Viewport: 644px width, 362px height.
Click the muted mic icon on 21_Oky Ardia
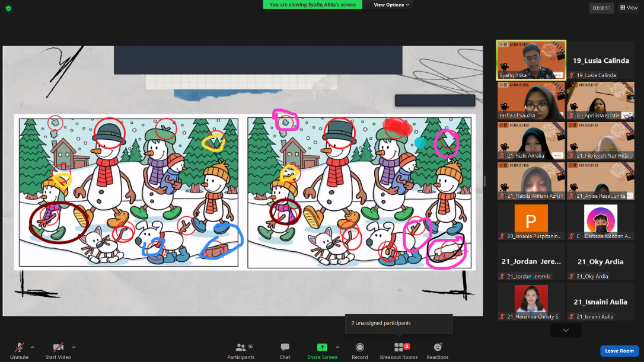click(x=572, y=276)
